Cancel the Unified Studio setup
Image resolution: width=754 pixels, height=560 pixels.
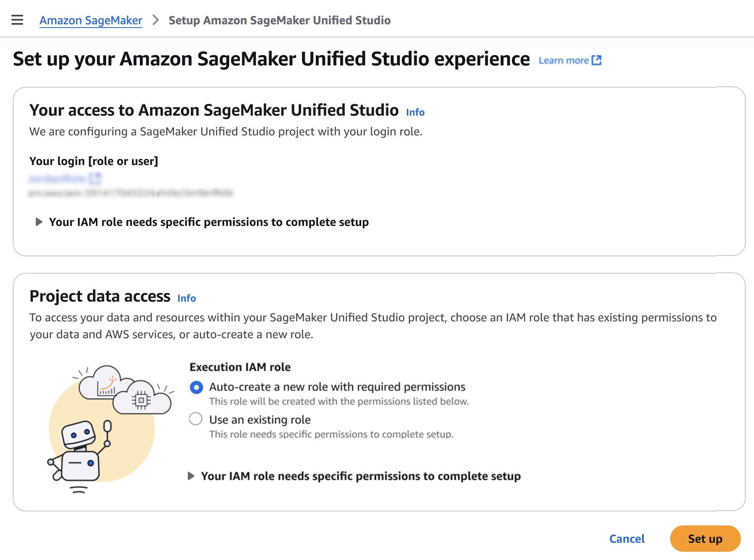point(626,539)
